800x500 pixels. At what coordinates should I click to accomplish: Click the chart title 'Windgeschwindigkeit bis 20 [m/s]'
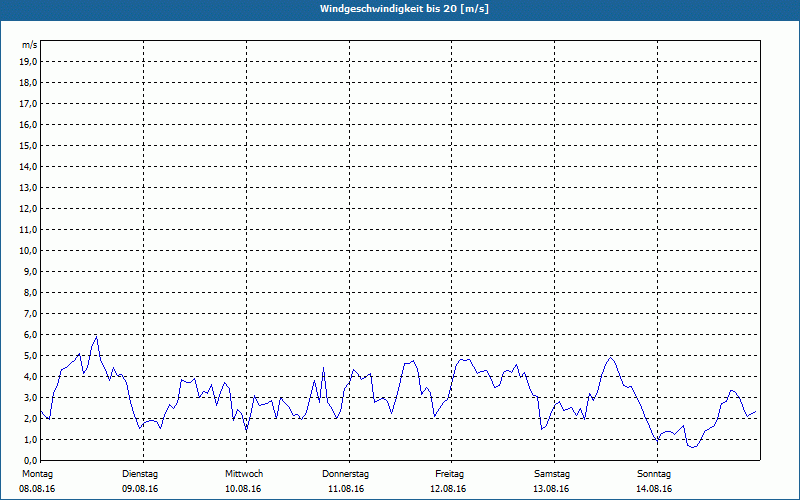404,9
